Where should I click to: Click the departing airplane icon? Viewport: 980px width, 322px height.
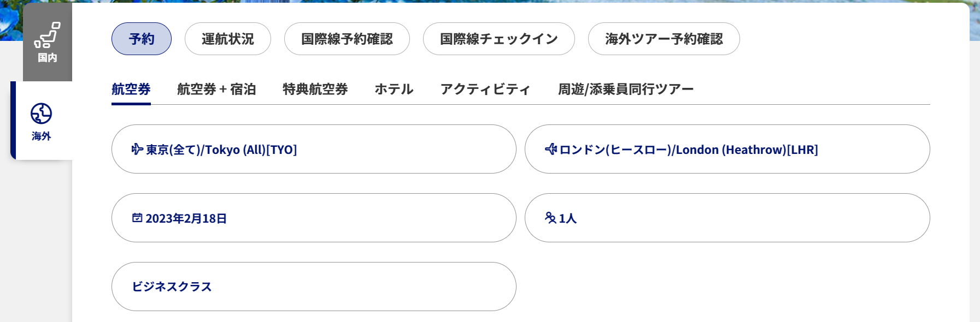(137, 149)
